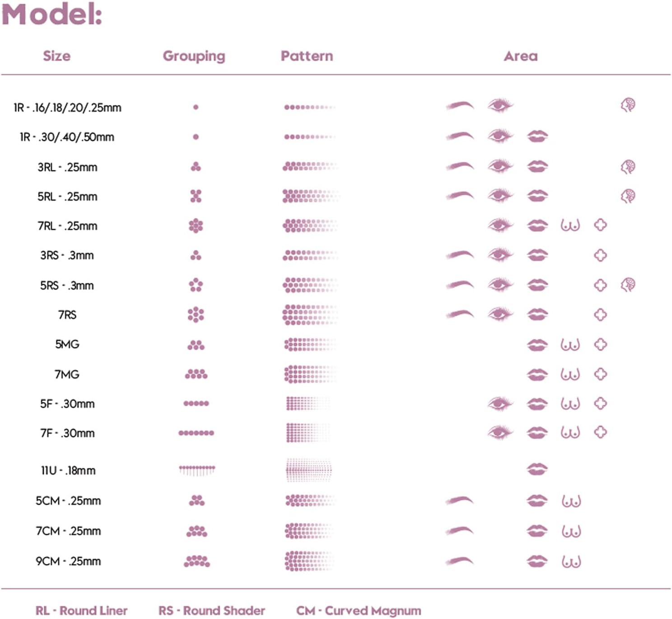
Task: Click the lips icon in the 1R .30/.40/.50mm row
Action: [537, 136]
